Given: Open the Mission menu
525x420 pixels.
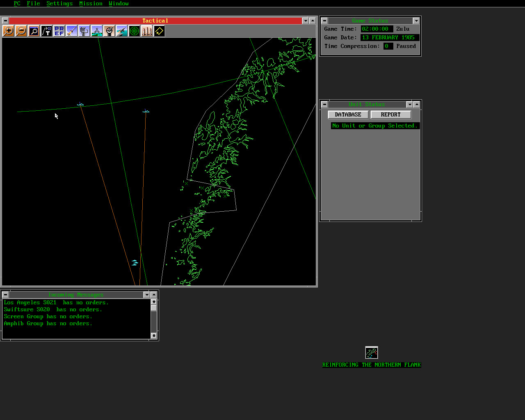Looking at the screenshot, I should click(91, 3).
